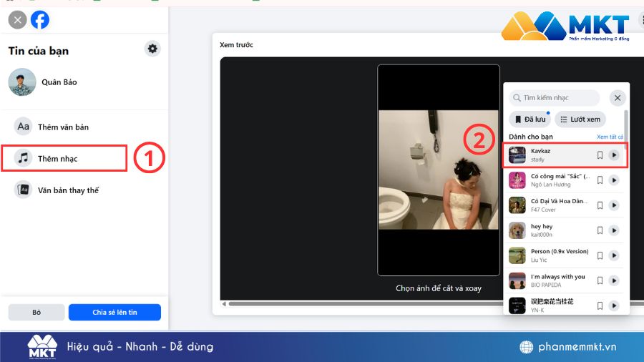This screenshot has width=644, height=362.
Task: Select Person (0.9x Version) song
Action: click(565, 255)
